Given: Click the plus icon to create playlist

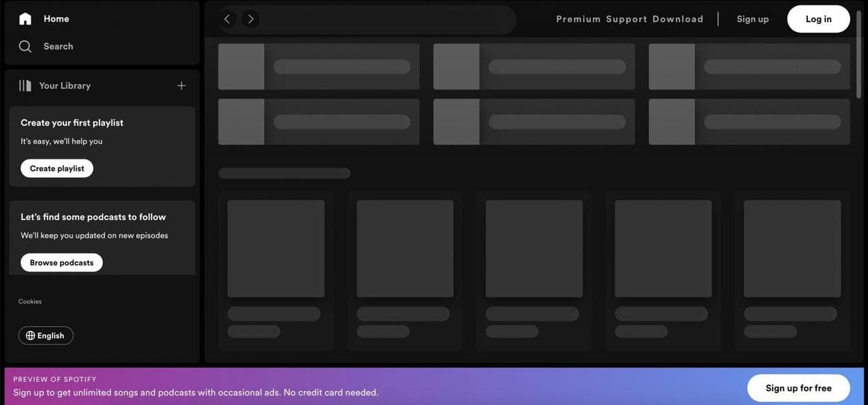Looking at the screenshot, I should (181, 86).
